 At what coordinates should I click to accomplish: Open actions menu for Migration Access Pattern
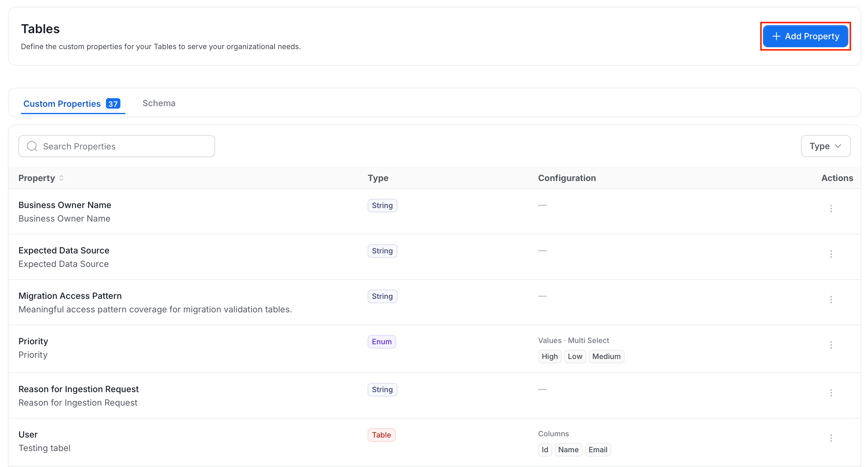pyautogui.click(x=831, y=300)
